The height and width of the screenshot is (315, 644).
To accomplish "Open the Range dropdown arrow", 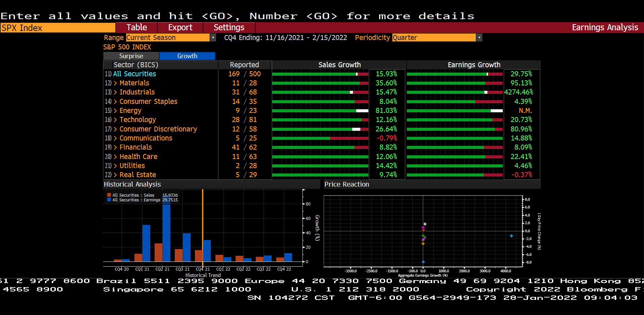I will (x=213, y=38).
